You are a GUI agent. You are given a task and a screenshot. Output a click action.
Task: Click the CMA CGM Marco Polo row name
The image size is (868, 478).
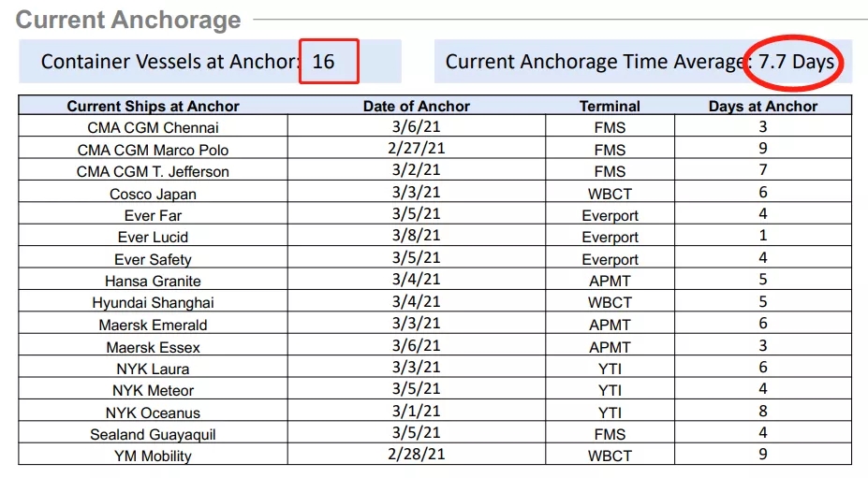[153, 150]
